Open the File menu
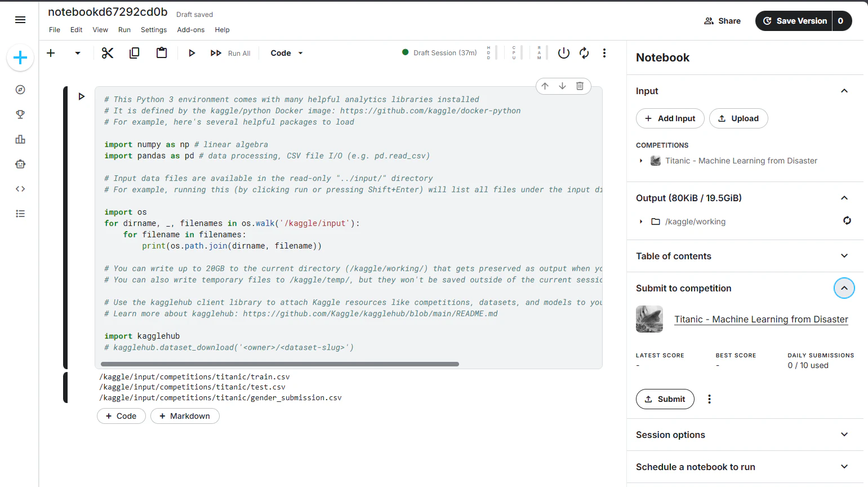 [x=55, y=30]
